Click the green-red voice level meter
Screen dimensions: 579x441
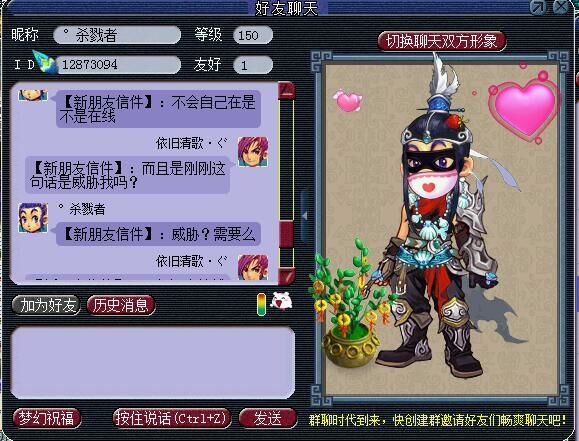coord(261,304)
